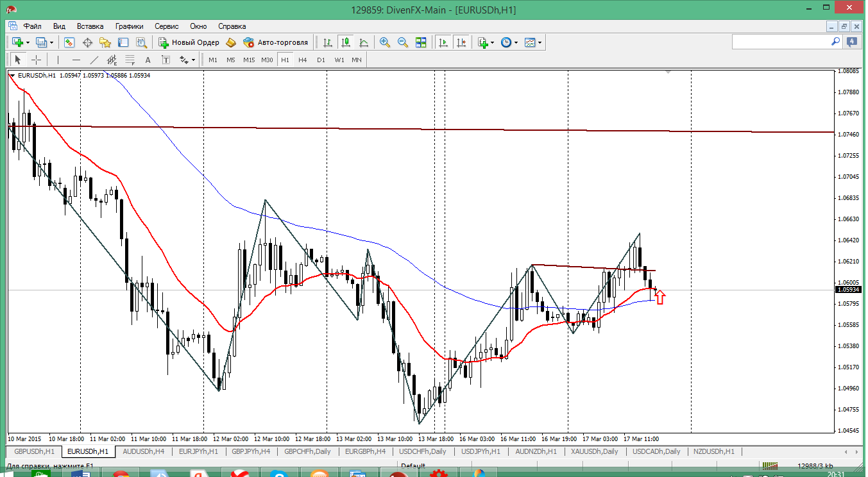The width and height of the screenshot is (868, 477).
Task: Toggle the Auto Scroll chart button
Action: point(443,42)
